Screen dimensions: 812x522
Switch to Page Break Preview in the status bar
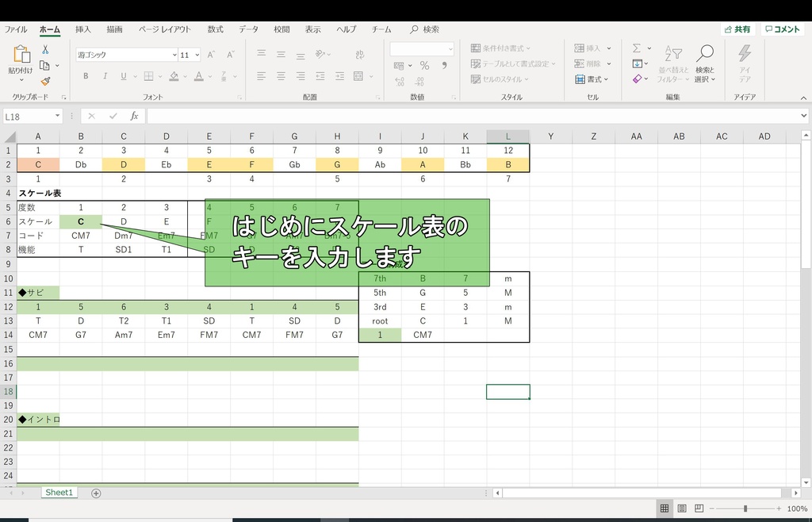point(699,508)
